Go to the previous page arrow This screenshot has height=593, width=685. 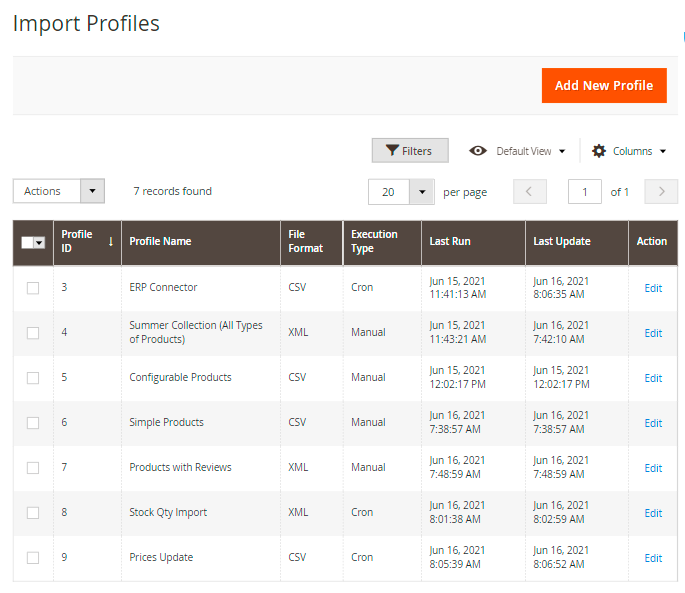tap(530, 192)
